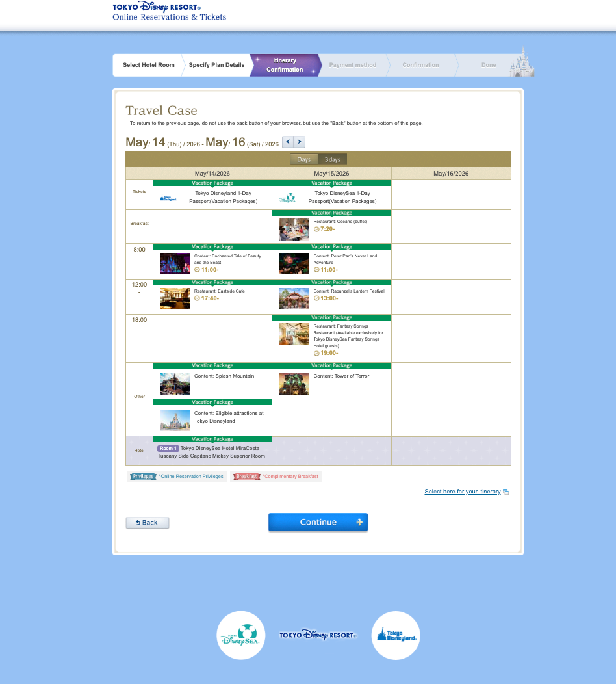Screen dimensions: 616x684
Task: Open the Splash Mountain thumbnail
Action: (174, 384)
